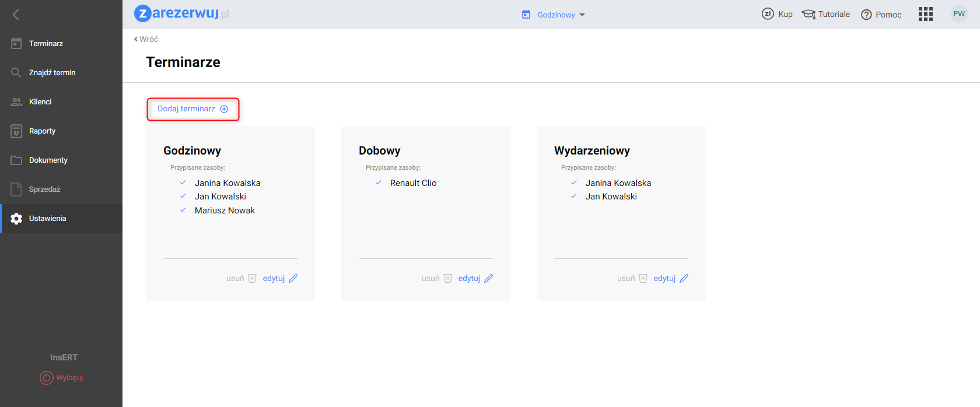The height and width of the screenshot is (407, 980).
Task: Click Jan Kowalski in Wydarzeniowy card
Action: 611,197
